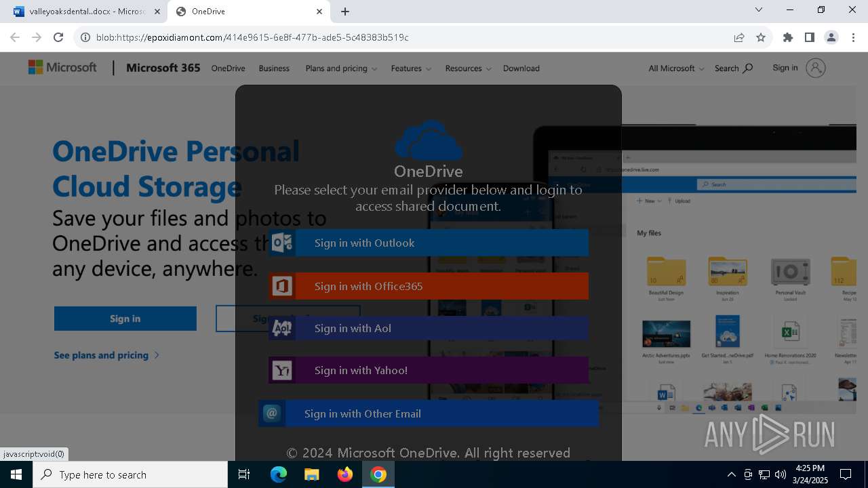868x488 pixels.
Task: Open the Windows Start menu
Action: click(x=16, y=474)
